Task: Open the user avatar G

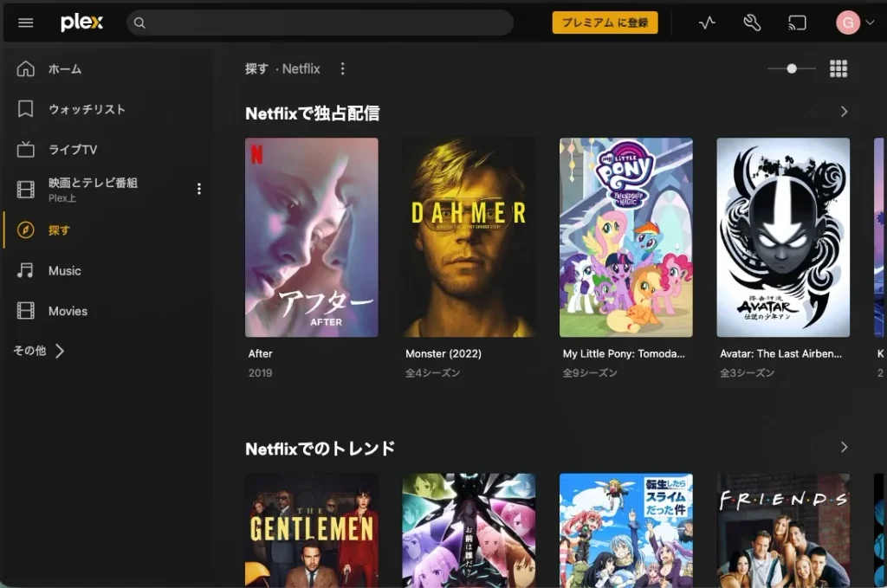Action: (848, 23)
